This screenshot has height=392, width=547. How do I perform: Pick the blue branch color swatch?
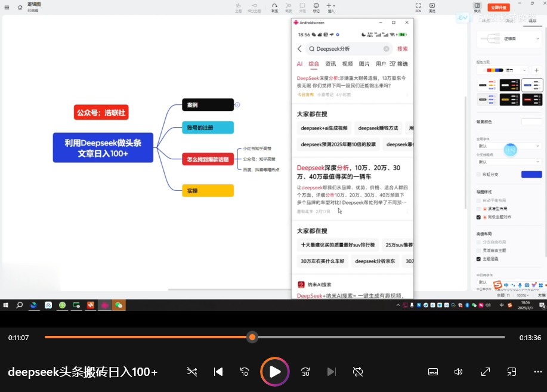tap(531, 174)
